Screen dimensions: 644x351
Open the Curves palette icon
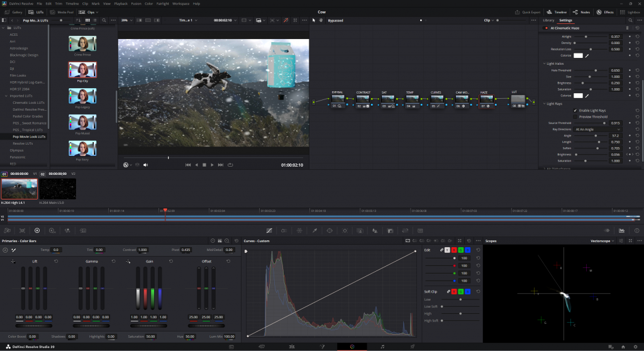click(269, 231)
